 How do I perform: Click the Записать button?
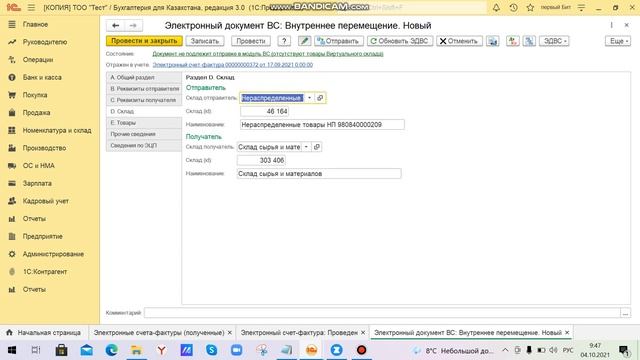pos(205,41)
